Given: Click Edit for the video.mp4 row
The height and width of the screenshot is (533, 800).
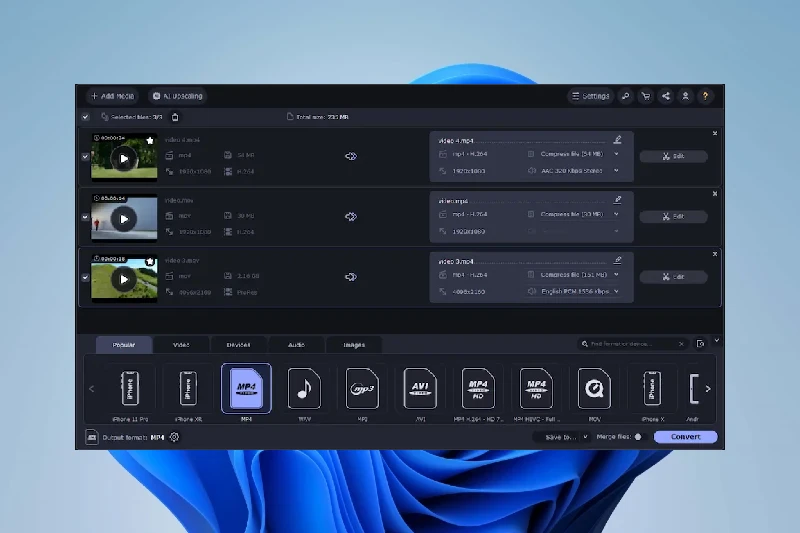Looking at the screenshot, I should coord(673,217).
